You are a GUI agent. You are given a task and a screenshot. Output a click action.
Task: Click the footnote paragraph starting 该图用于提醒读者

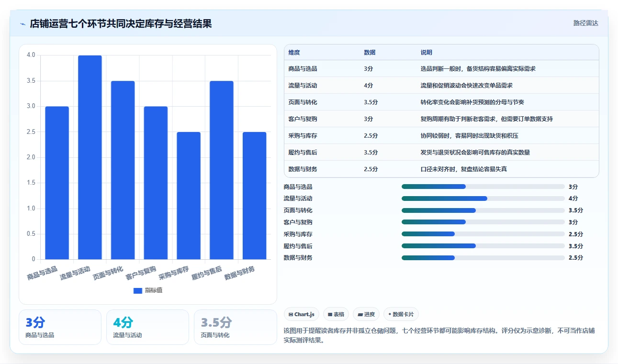tap(439, 336)
